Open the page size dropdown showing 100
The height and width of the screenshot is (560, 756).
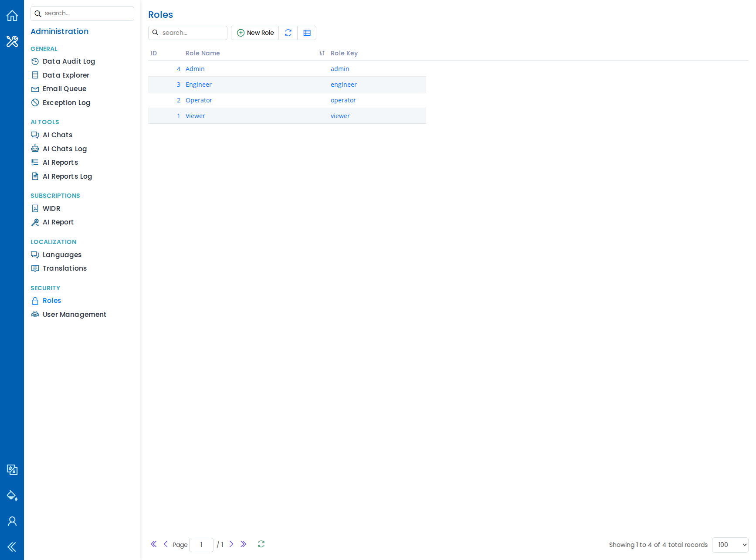pyautogui.click(x=730, y=545)
